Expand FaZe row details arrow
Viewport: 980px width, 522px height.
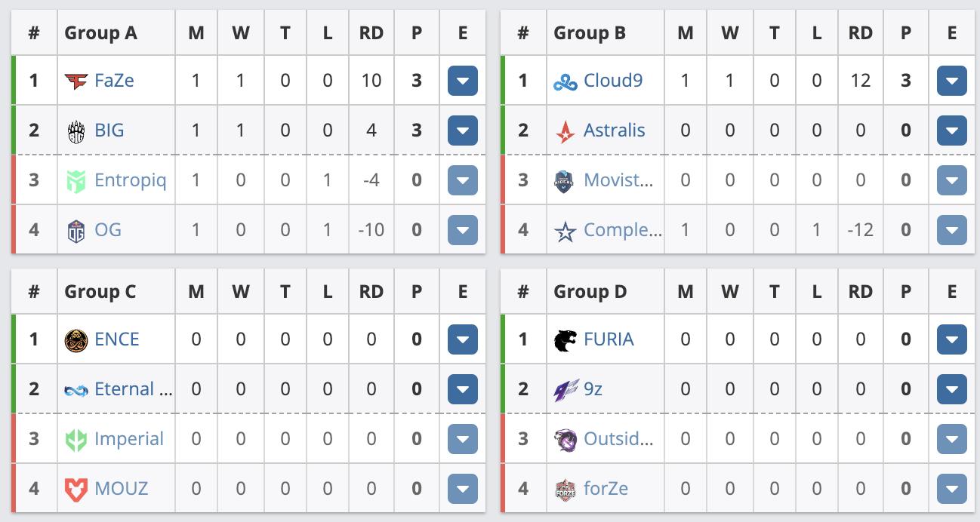click(x=462, y=81)
